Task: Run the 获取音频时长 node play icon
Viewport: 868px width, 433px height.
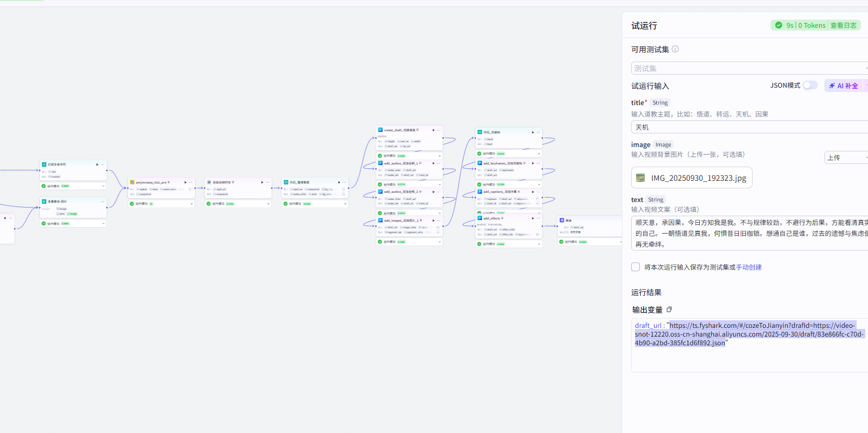Action: (x=262, y=182)
